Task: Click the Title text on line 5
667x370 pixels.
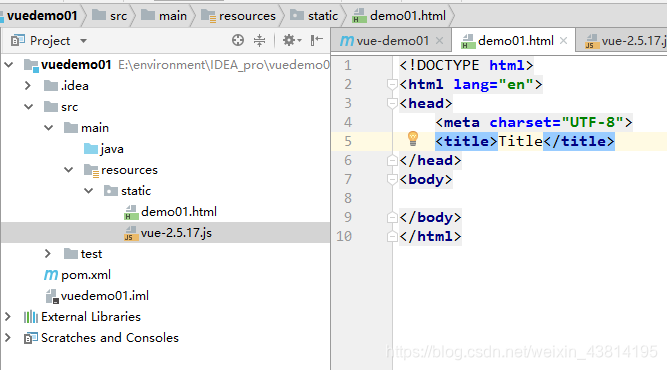Action: click(520, 141)
